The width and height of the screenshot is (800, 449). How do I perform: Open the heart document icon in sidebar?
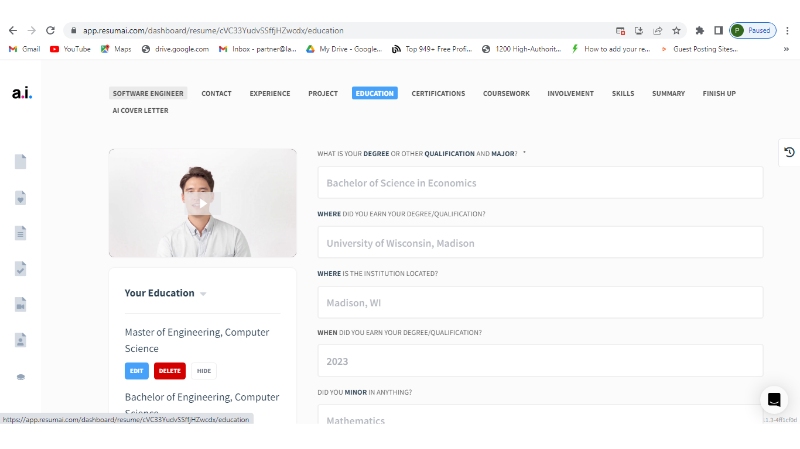click(20, 198)
